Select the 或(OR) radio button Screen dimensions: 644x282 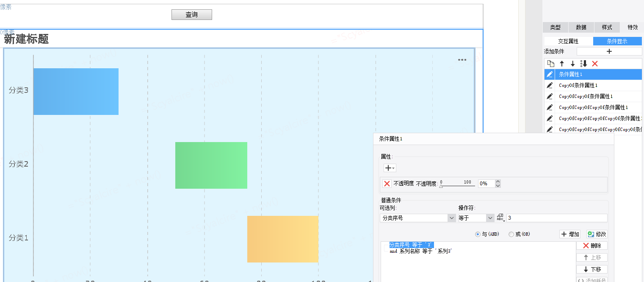[x=511, y=234]
